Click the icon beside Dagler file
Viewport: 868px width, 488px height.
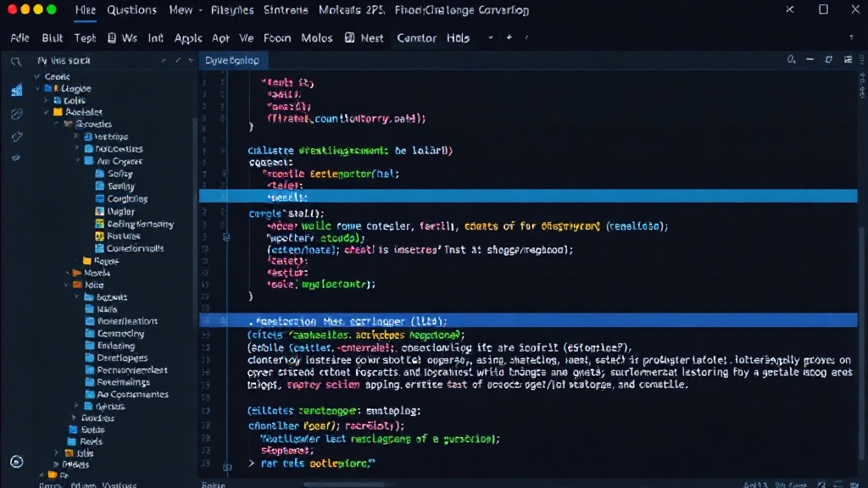(100, 211)
